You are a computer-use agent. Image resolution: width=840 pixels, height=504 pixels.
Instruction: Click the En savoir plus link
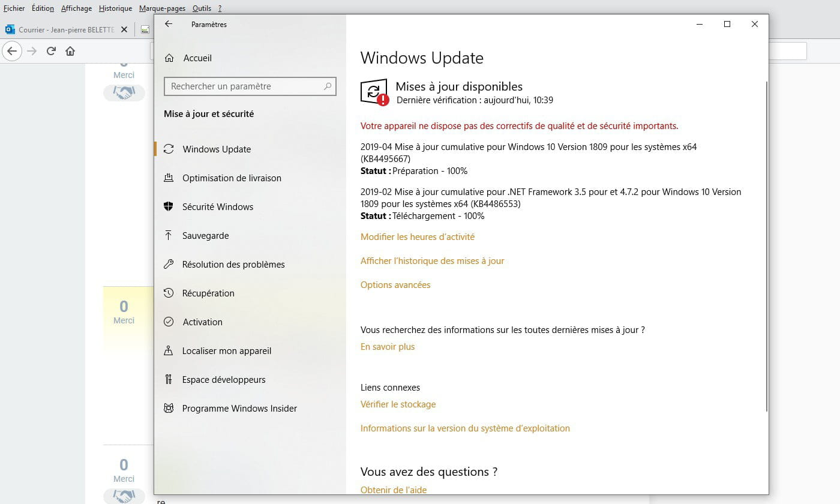point(388,347)
